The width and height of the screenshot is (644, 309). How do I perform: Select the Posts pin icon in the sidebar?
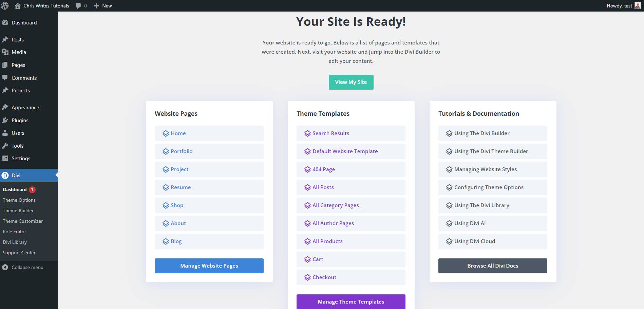tap(5, 39)
